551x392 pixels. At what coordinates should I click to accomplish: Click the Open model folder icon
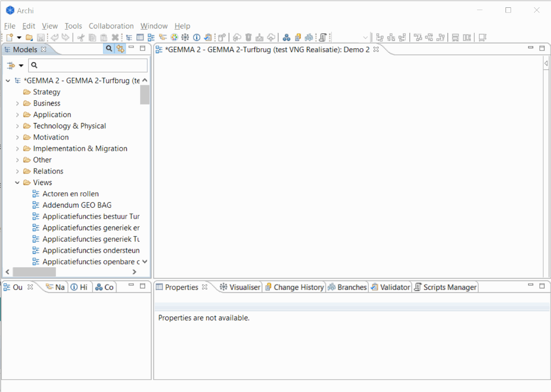[29, 37]
